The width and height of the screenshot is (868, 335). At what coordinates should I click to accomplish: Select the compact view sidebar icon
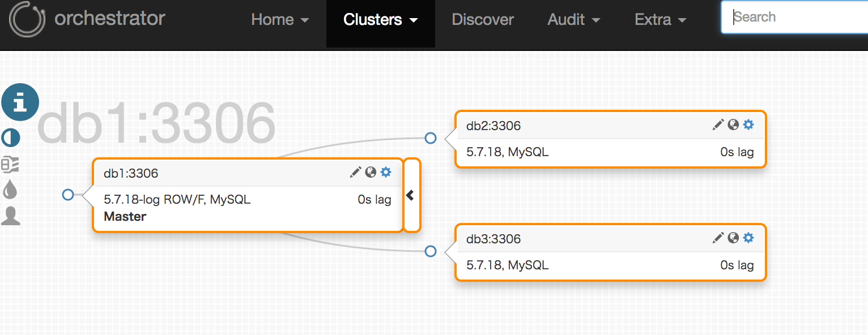(x=11, y=165)
